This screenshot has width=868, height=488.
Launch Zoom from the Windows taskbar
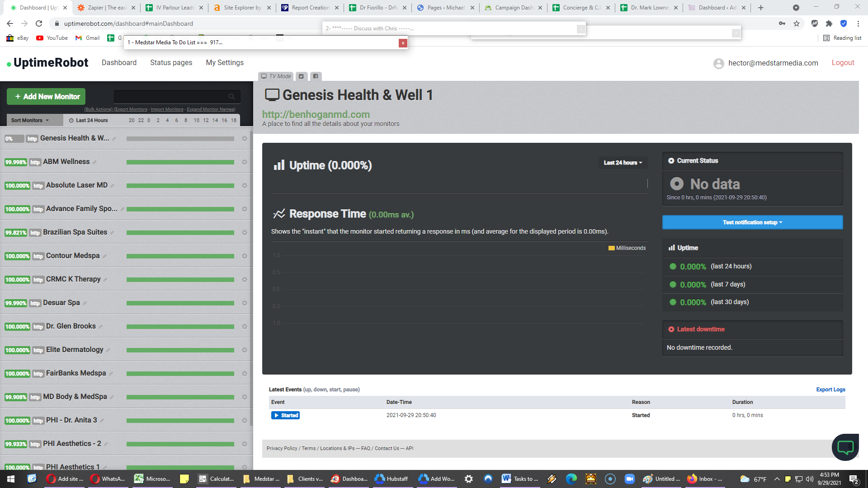click(x=629, y=479)
